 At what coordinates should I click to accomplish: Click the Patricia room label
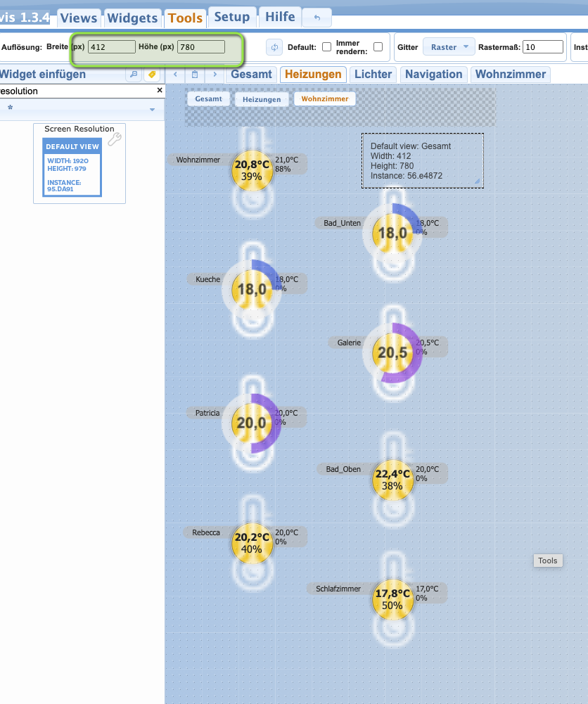207,413
